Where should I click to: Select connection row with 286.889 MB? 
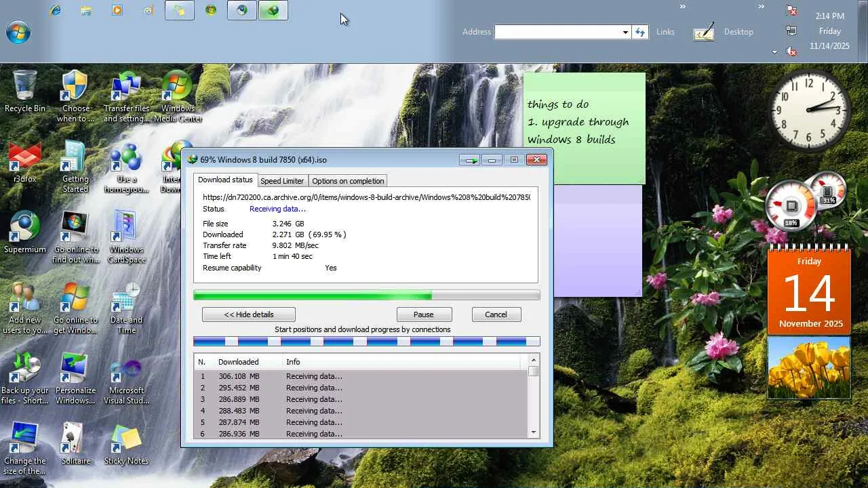tap(361, 399)
